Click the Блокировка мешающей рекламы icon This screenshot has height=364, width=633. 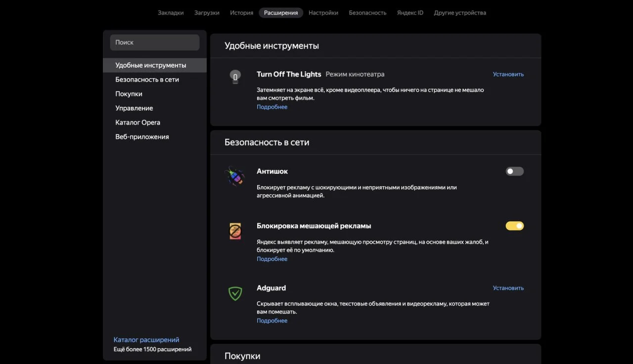coord(235,231)
